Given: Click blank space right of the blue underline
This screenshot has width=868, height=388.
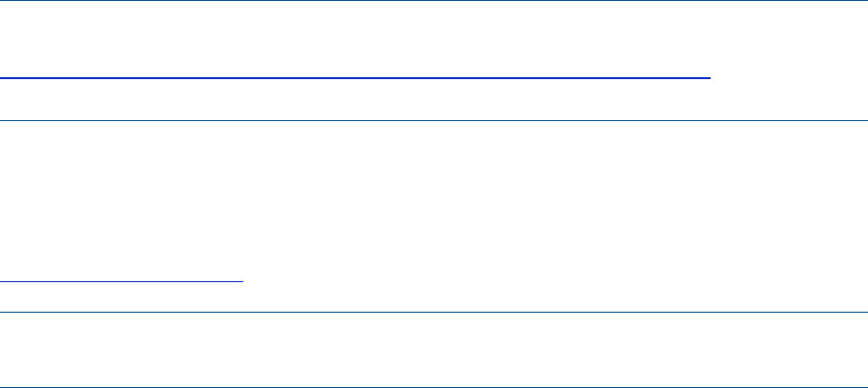Looking at the screenshot, I should (790, 76).
